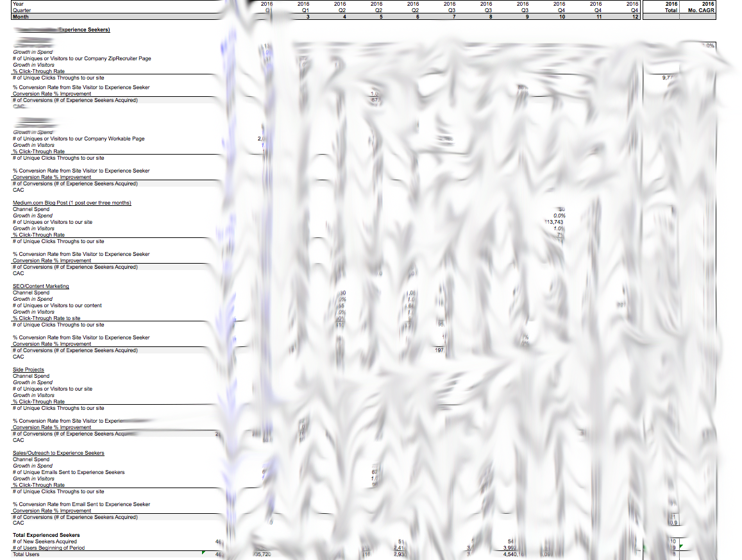Click the 'Experience Seekers)' section heading

pyautogui.click(x=84, y=30)
